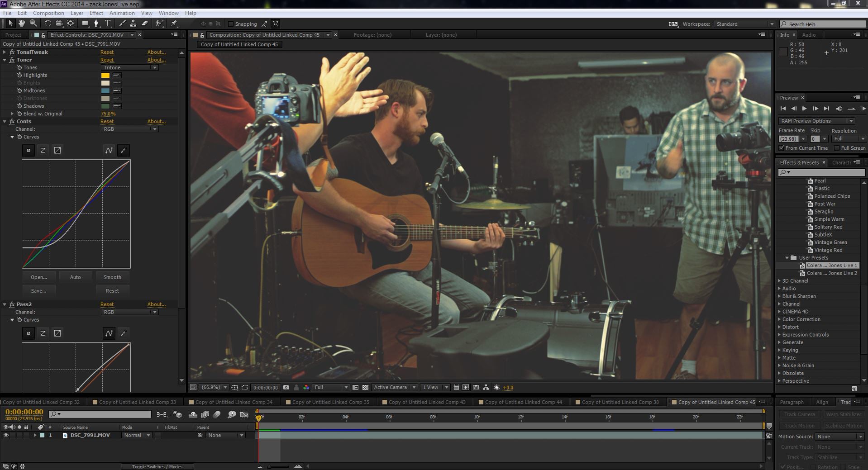
Task: Select the Horizontal Type tool
Action: pos(108,24)
